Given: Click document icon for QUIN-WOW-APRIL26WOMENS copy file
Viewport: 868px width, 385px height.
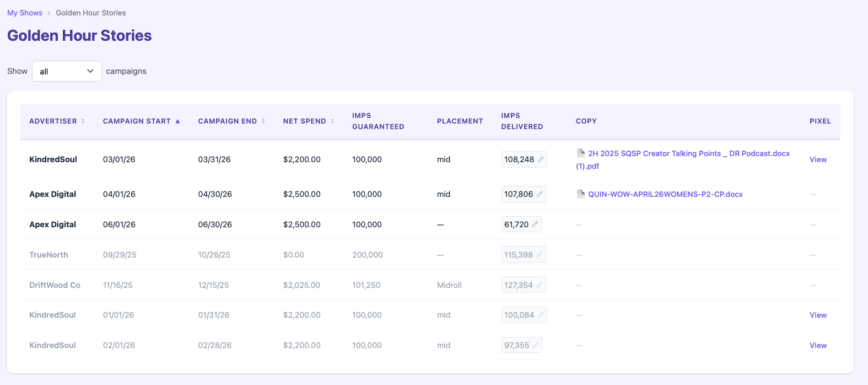Looking at the screenshot, I should (581, 194).
